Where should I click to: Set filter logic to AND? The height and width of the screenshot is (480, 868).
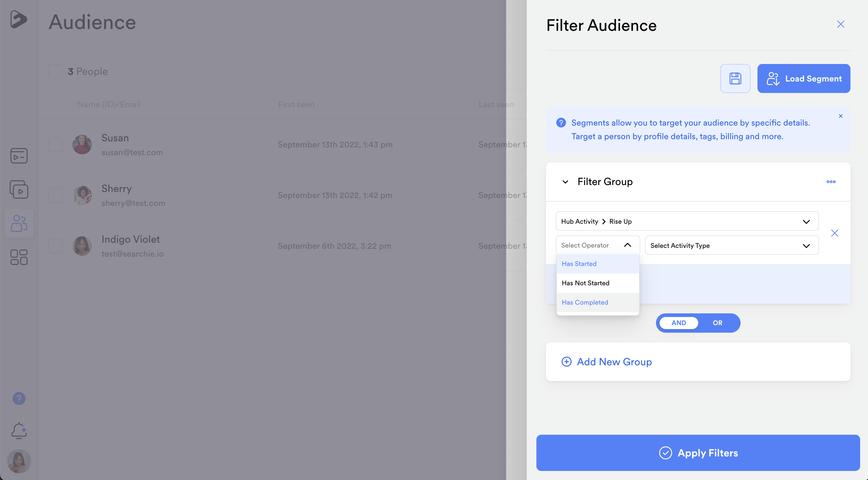[678, 323]
